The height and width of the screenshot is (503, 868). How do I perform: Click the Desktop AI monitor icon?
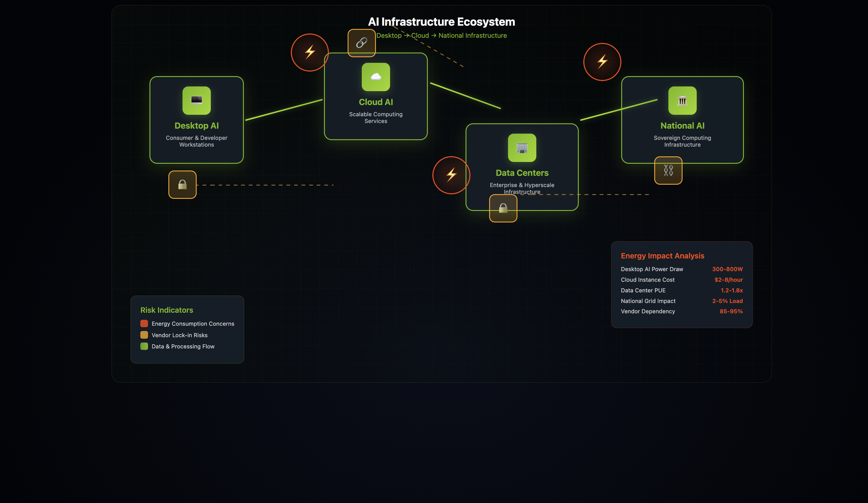196,100
